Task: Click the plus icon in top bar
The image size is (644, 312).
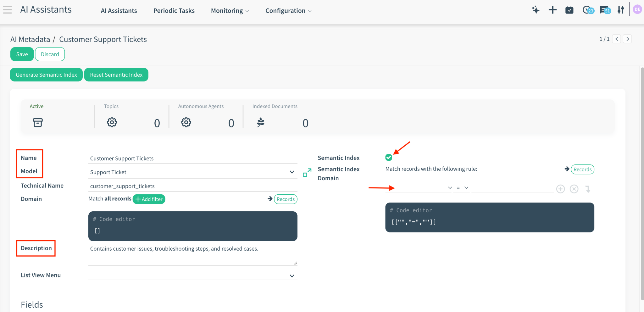Action: (x=552, y=10)
